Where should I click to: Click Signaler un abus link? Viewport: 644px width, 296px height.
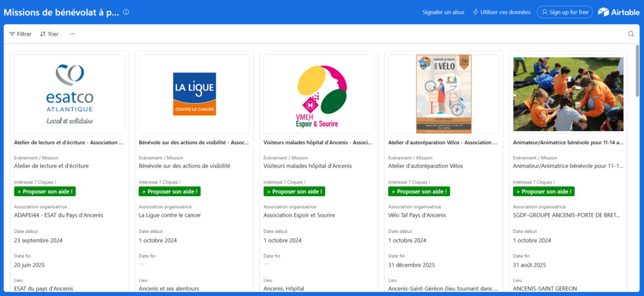pyautogui.click(x=443, y=12)
